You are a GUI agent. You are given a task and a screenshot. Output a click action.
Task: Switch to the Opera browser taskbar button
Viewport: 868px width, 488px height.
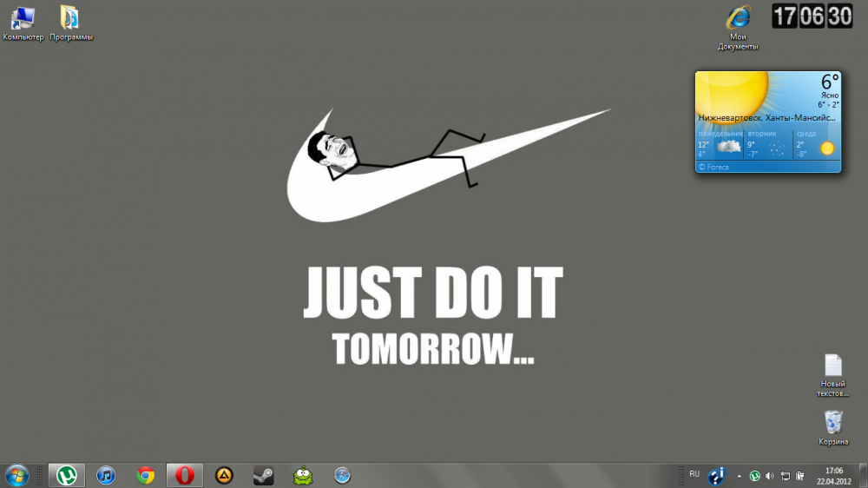(185, 475)
